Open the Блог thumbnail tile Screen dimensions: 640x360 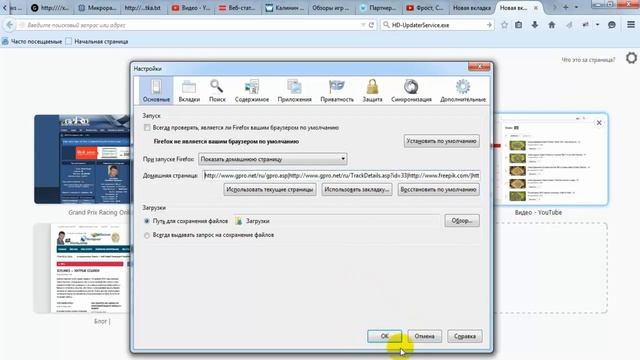coord(82,268)
